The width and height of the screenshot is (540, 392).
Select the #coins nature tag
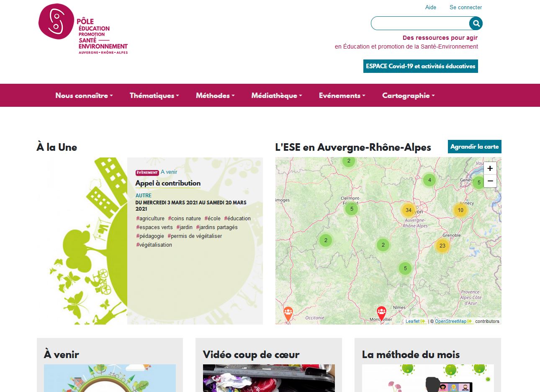[x=185, y=218]
